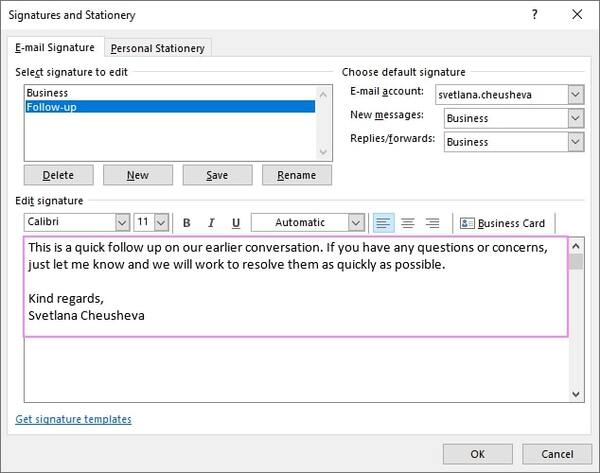Open the font size 11 dropdown
600x473 pixels.
(x=161, y=223)
